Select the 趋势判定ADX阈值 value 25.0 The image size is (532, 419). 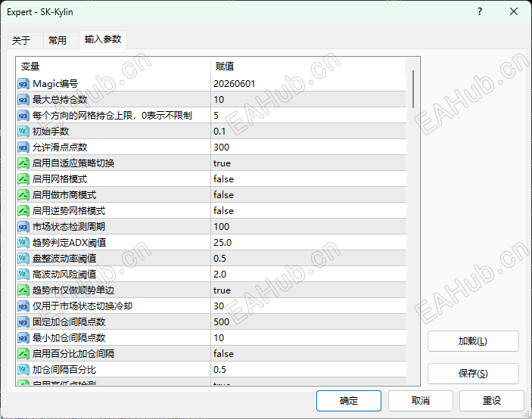coord(222,242)
